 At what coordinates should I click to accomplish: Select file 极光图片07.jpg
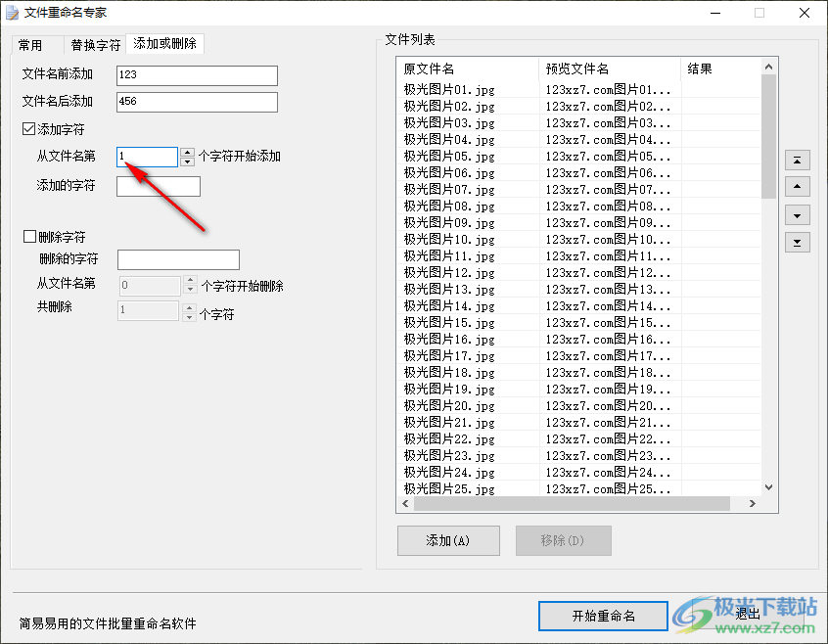click(449, 190)
